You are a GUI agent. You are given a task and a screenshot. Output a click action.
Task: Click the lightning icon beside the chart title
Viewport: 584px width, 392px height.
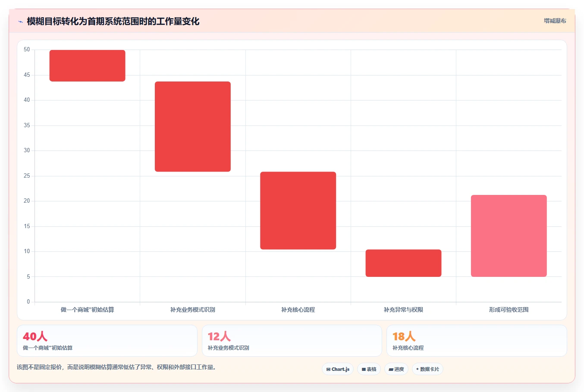(20, 22)
